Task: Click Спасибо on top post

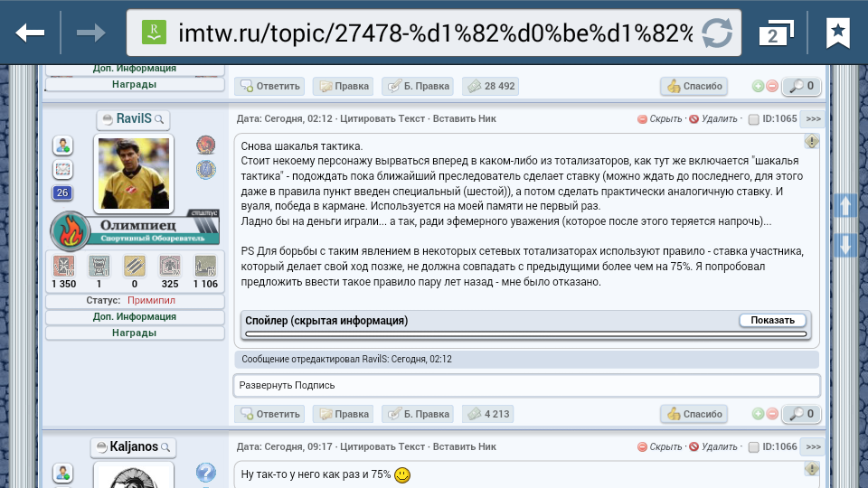Action: pyautogui.click(x=694, y=86)
